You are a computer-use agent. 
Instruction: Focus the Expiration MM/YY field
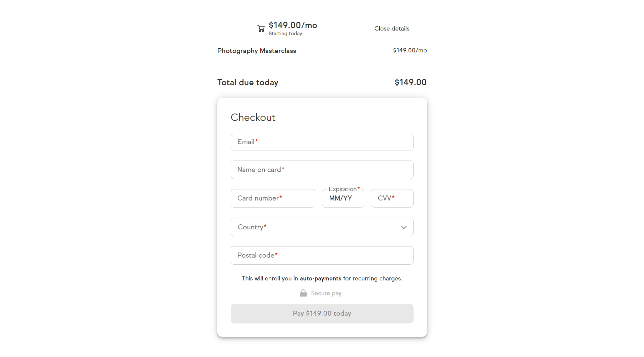343,198
